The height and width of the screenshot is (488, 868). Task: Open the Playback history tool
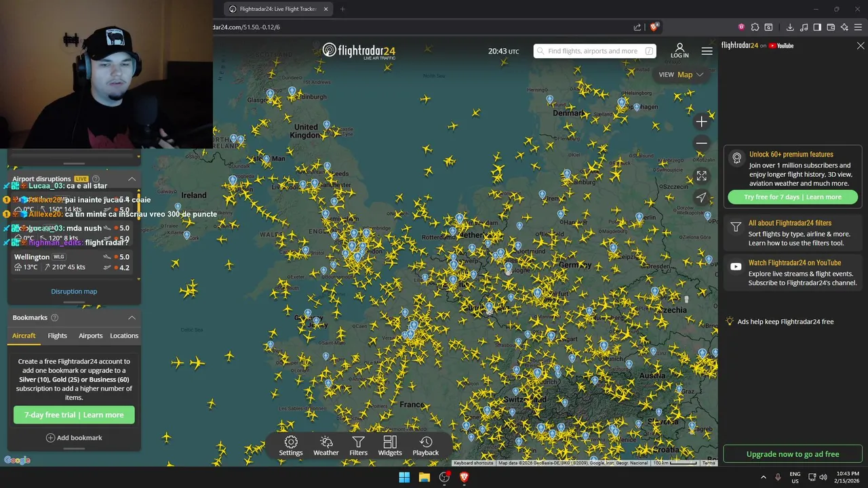426,446
